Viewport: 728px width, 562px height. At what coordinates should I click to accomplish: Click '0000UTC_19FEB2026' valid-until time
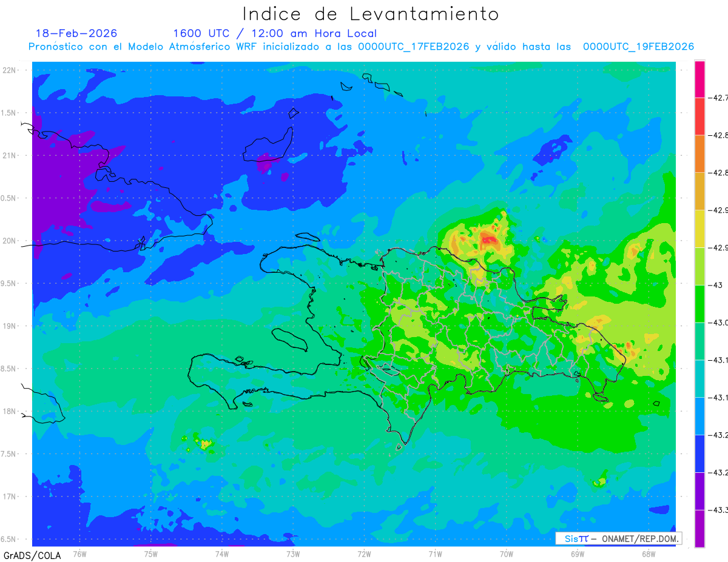638,47
